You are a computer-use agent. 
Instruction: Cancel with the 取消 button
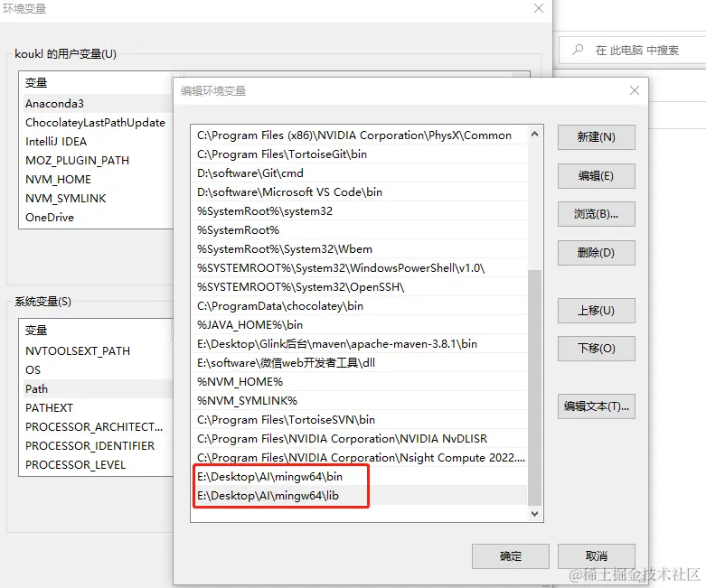pos(596,556)
